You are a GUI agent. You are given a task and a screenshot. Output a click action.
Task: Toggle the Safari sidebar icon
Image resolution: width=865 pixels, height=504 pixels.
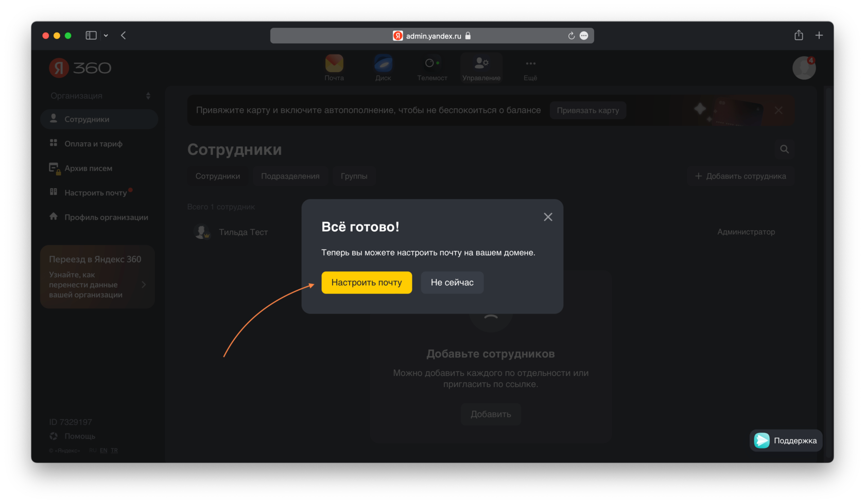pos(91,36)
